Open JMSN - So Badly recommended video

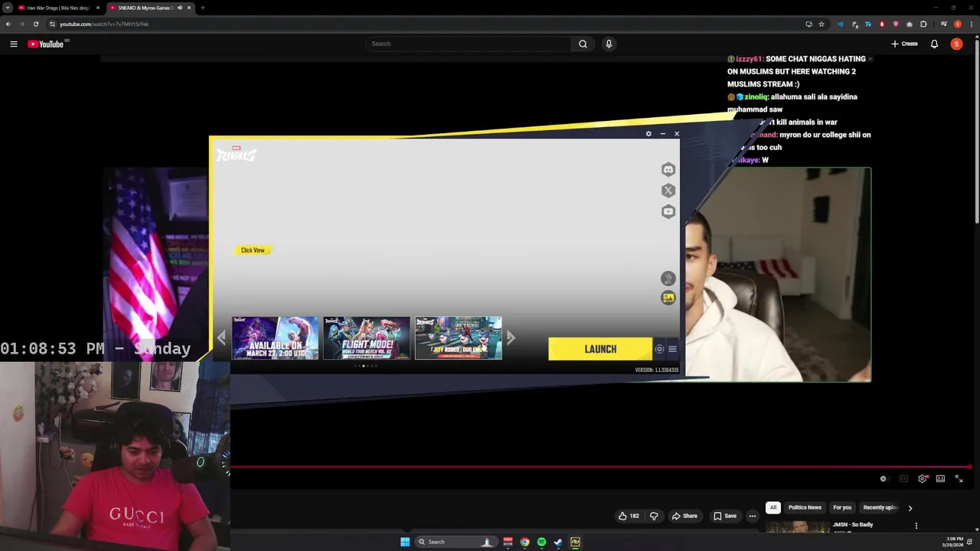coord(853,525)
